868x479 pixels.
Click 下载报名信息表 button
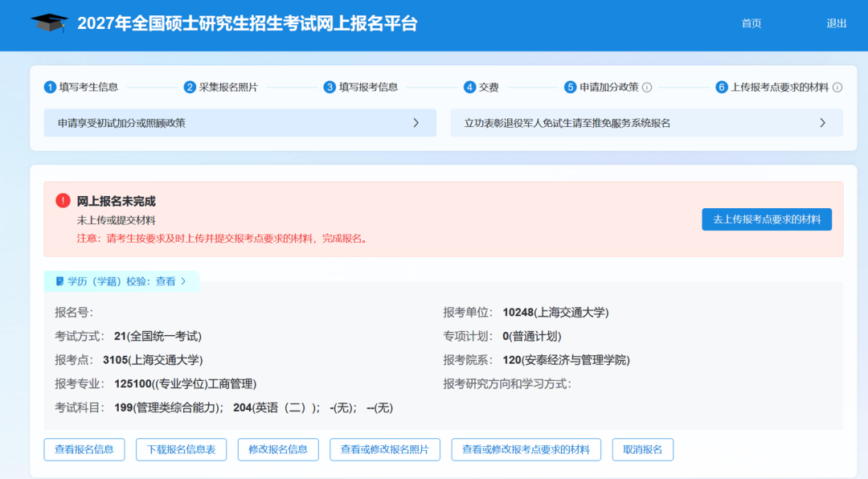tap(181, 449)
